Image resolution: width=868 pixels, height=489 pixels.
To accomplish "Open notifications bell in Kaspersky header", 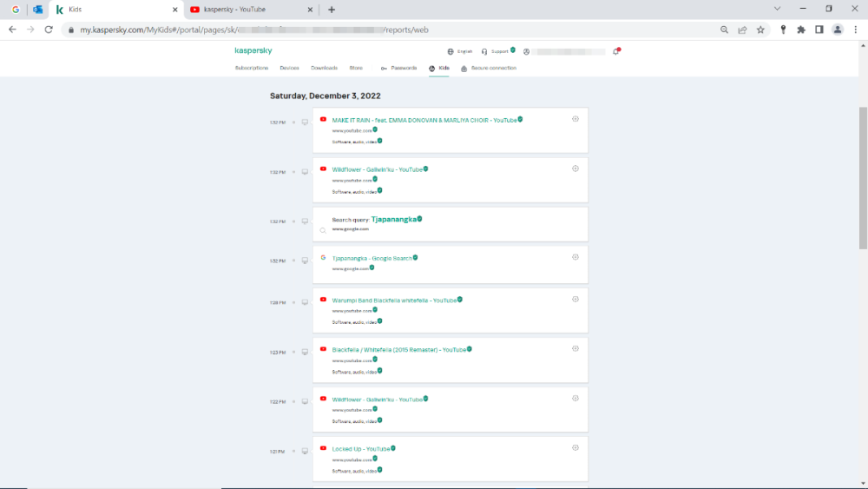I will (x=616, y=51).
